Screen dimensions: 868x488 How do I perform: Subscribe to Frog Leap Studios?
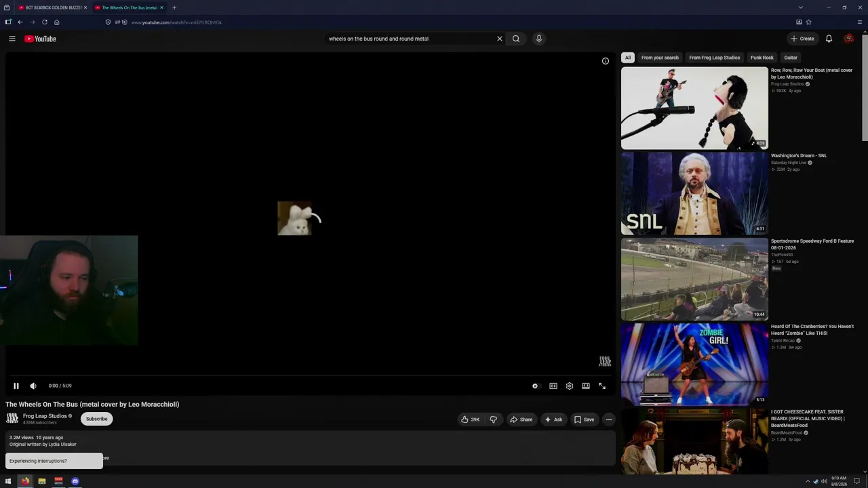96,419
